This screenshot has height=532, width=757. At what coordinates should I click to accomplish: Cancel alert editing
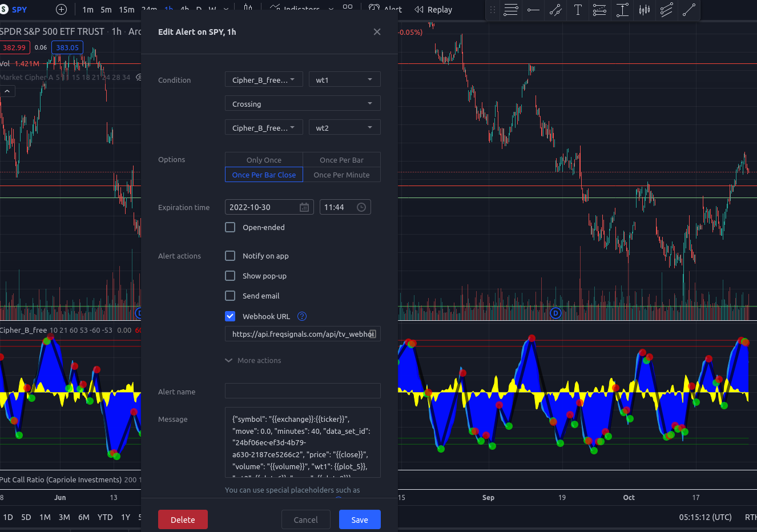[306, 519]
